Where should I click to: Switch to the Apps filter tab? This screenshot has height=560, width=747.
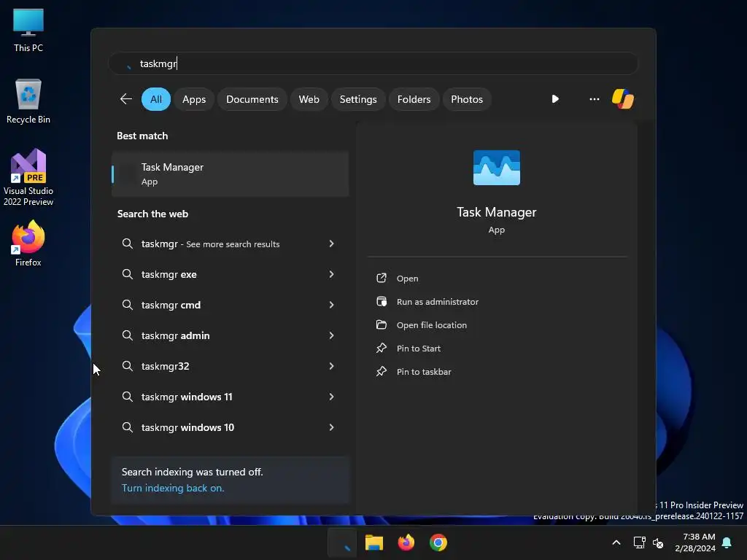(194, 99)
